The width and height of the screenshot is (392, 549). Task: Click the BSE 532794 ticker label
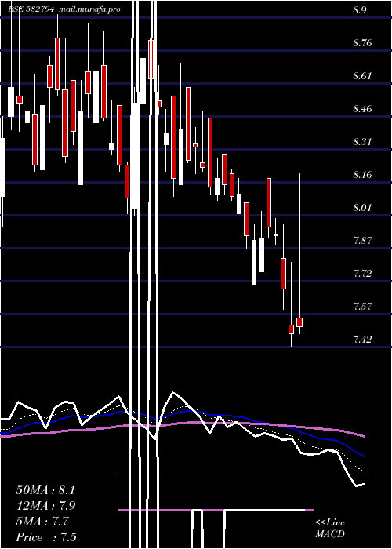click(31, 9)
